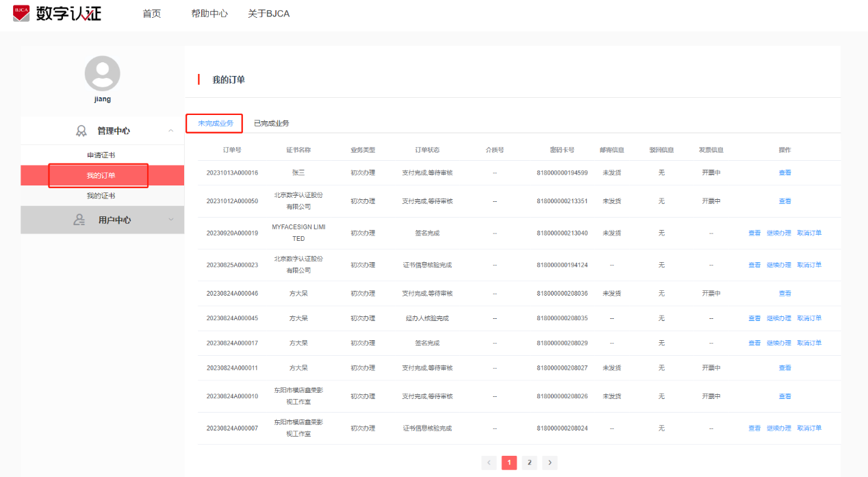The height and width of the screenshot is (477, 868).
Task: Click the username jiang under avatar
Action: tap(102, 99)
